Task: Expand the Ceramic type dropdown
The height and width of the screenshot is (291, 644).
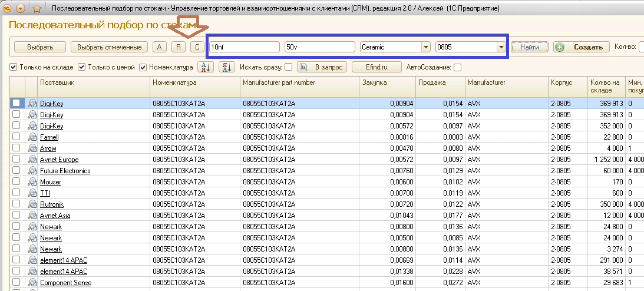Action: coord(425,47)
